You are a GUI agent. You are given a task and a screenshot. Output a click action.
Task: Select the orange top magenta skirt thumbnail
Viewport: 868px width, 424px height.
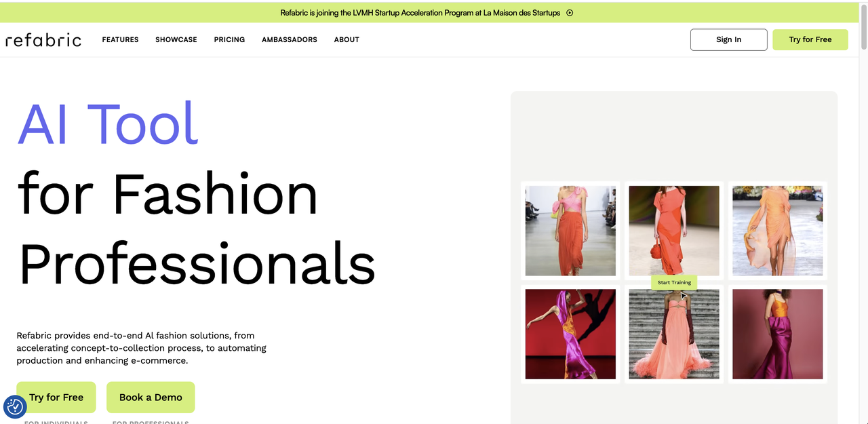(778, 334)
